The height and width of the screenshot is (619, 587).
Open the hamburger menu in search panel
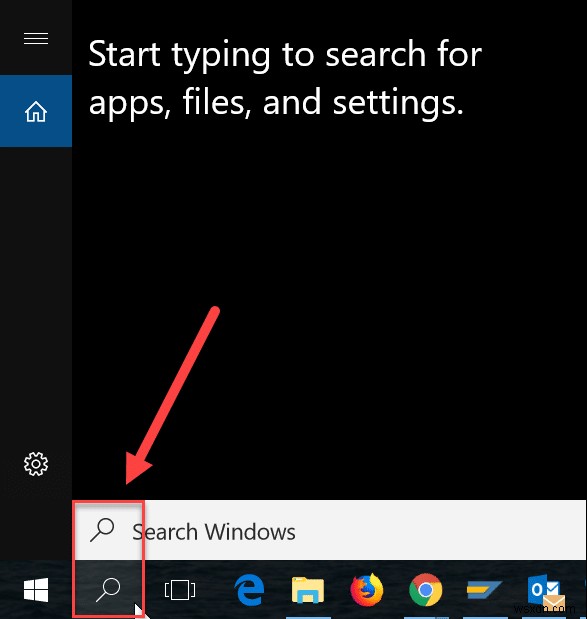36,38
